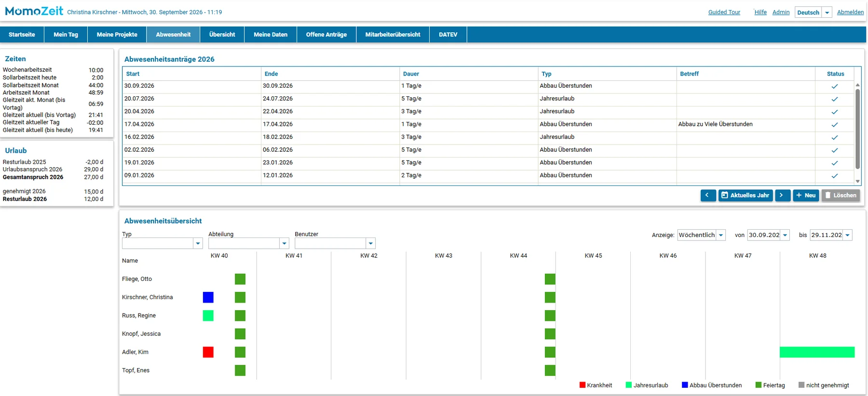Screen dimensions: 868x396
Task: Select the 'Abbau zu Viele Überstunden' cell
Action: tap(746, 124)
